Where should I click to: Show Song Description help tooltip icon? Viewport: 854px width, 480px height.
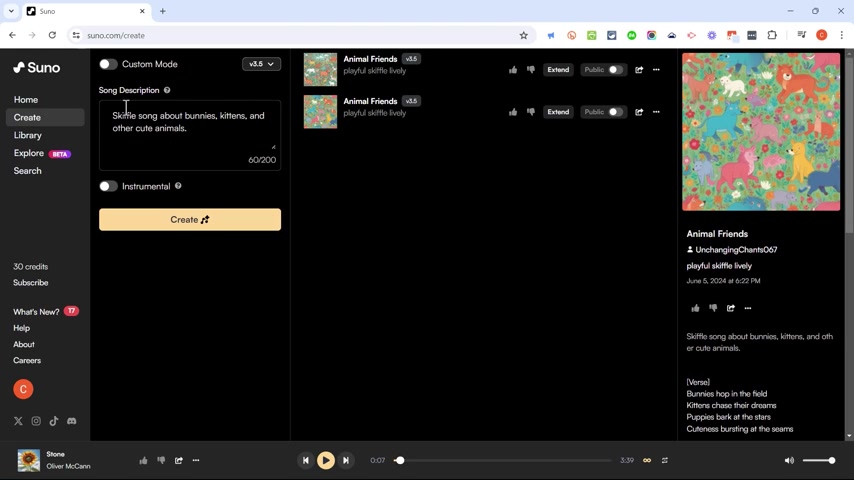(167, 90)
